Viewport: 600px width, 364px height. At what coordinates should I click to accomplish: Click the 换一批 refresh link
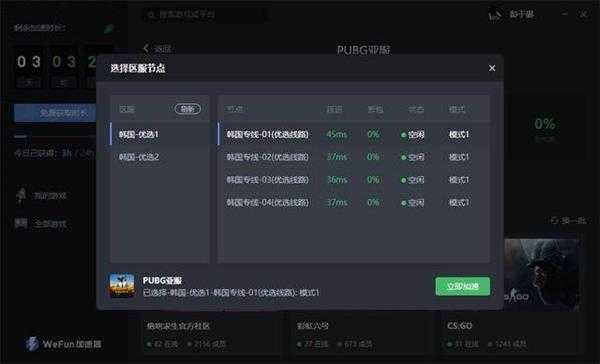568,220
